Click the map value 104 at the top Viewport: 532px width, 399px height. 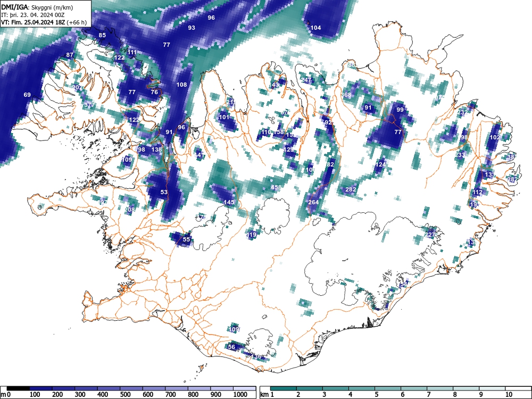[315, 28]
